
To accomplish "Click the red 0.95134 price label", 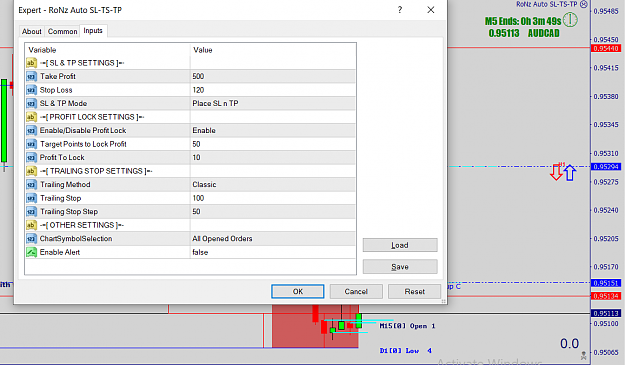I will tap(606, 296).
